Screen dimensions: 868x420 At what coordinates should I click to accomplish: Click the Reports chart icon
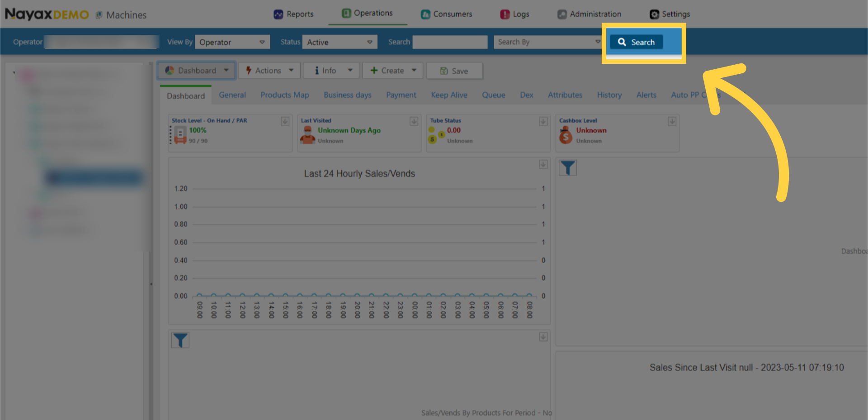coord(278,14)
